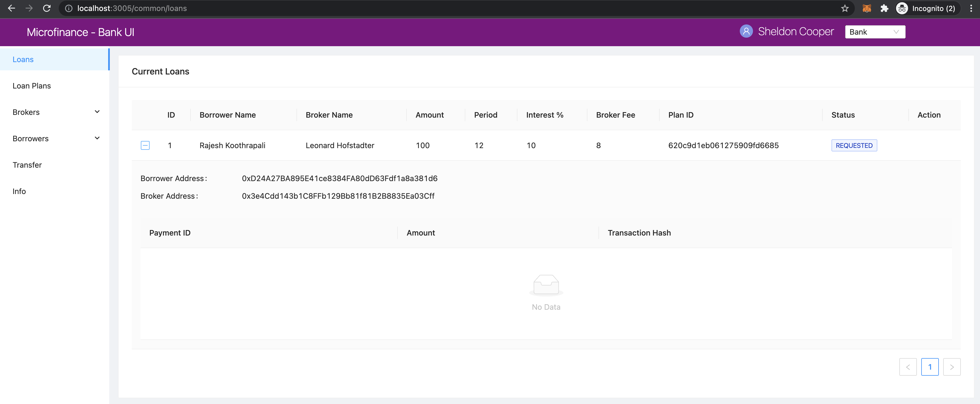Click the main table Amount column header
This screenshot has height=404, width=980.
[430, 115]
